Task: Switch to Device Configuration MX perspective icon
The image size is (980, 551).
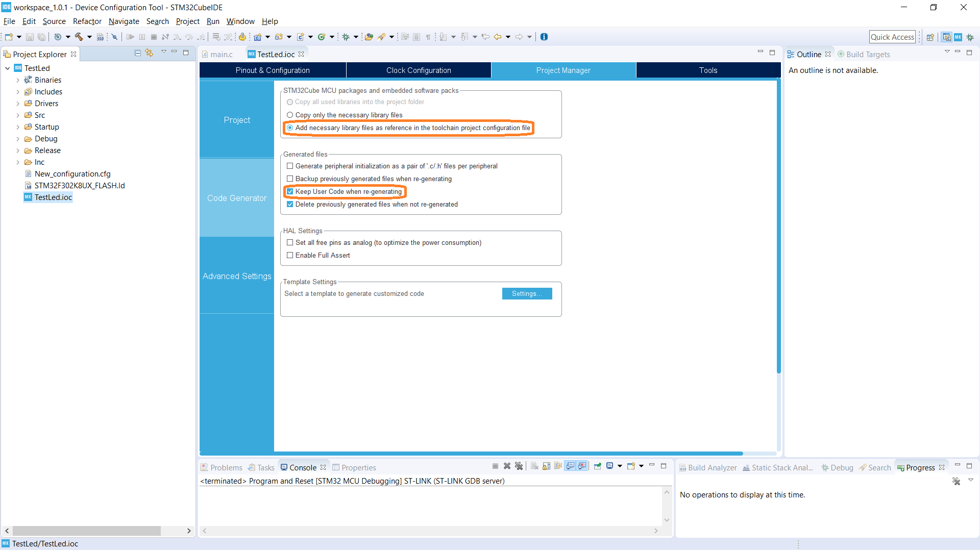Action: tap(958, 37)
